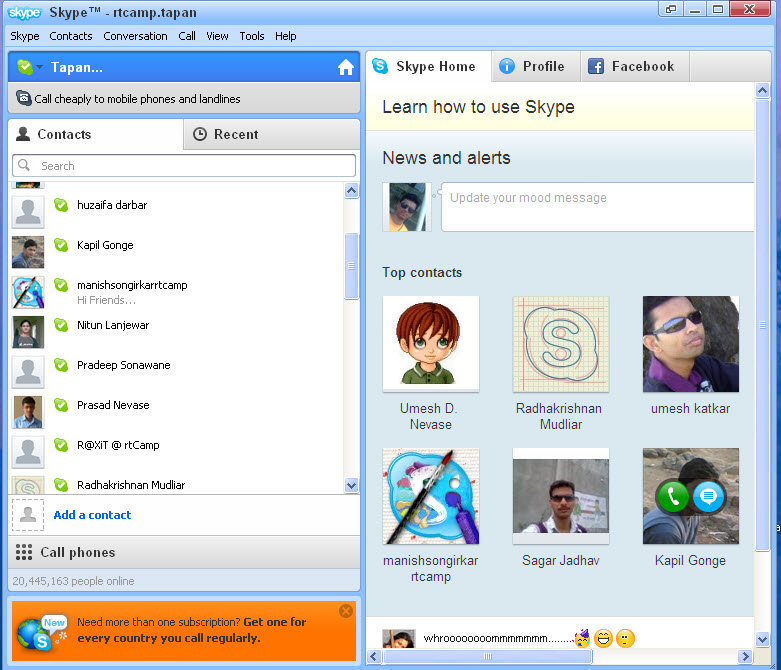Open Umesh D. Nevase top contact thumbnail
The width and height of the screenshot is (781, 670).
(431, 343)
